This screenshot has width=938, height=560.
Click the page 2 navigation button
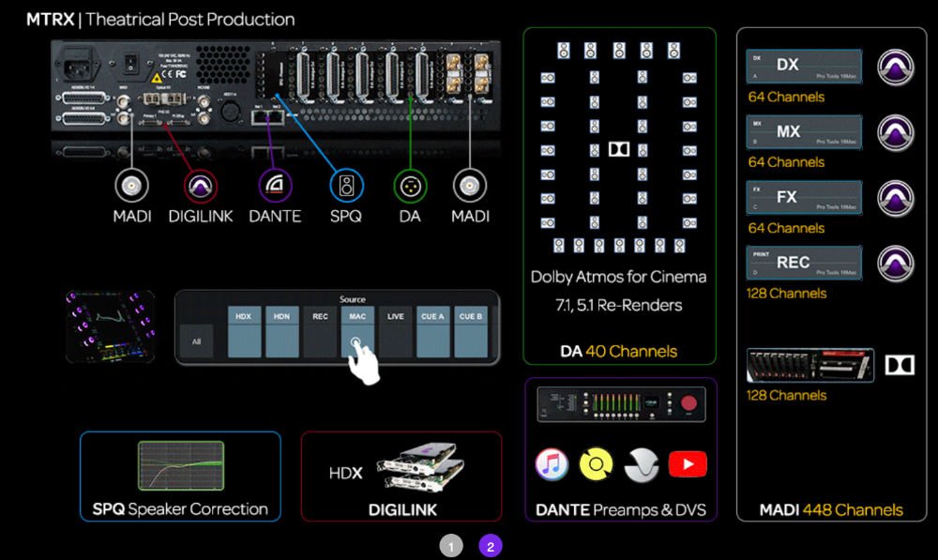pyautogui.click(x=490, y=545)
